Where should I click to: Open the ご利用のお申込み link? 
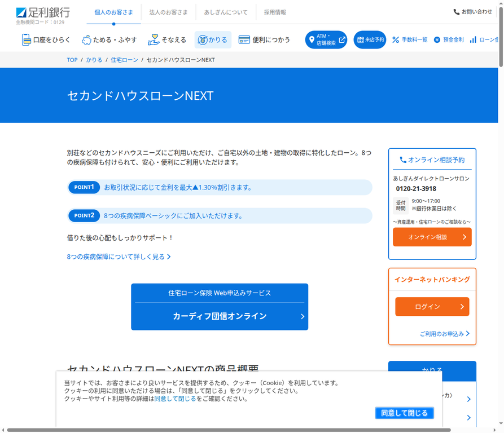click(445, 334)
